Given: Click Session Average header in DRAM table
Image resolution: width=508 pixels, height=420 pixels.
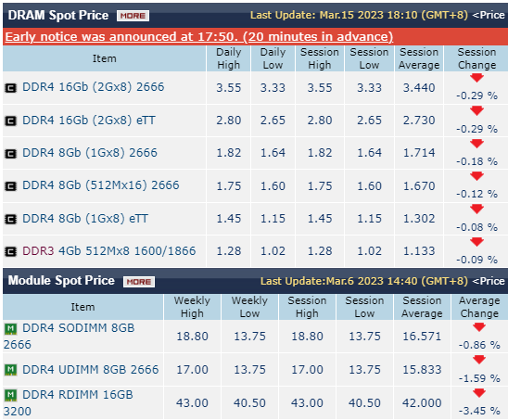Looking at the screenshot, I should 419,58.
